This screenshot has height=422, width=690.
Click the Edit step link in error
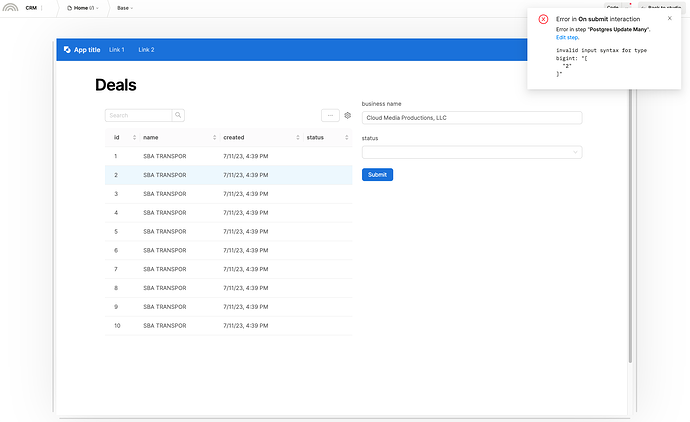[567, 37]
